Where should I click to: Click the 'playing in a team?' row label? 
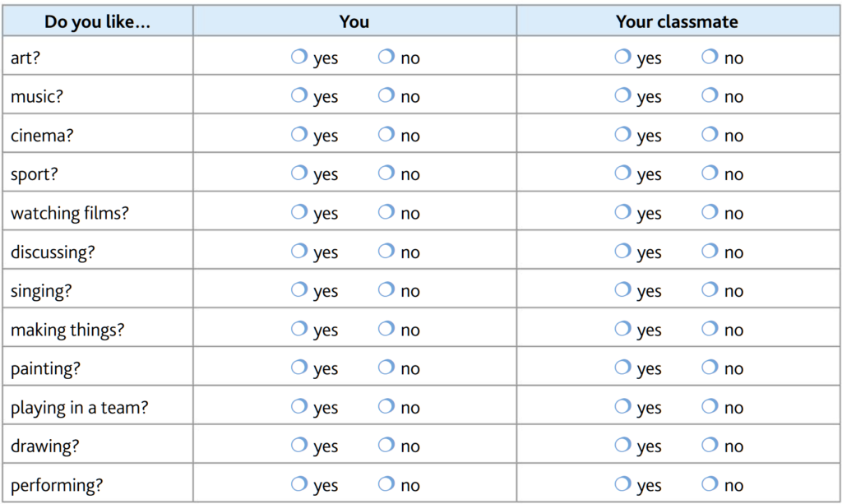pyautogui.click(x=79, y=408)
